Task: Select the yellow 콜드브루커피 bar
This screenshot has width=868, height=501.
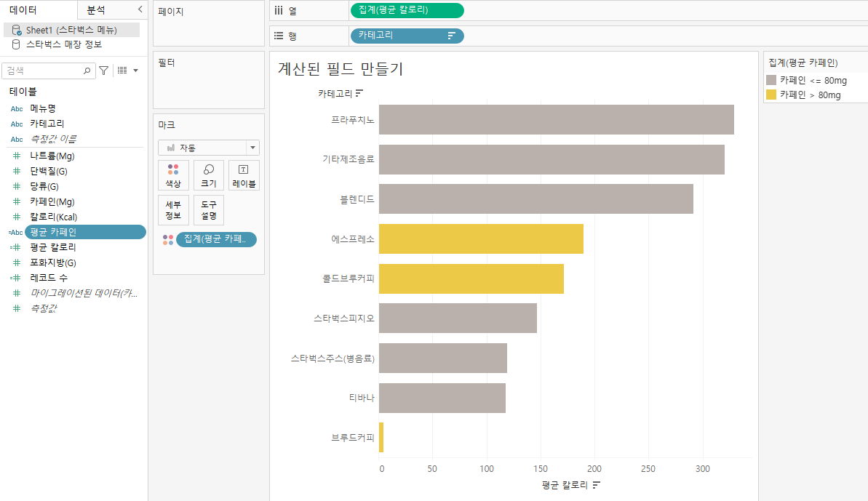Action: (x=471, y=278)
